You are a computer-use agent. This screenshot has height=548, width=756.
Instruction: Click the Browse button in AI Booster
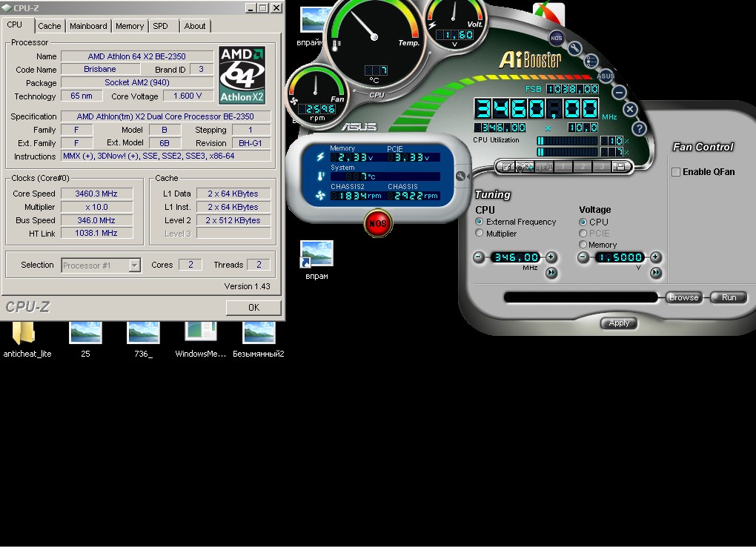pos(683,297)
